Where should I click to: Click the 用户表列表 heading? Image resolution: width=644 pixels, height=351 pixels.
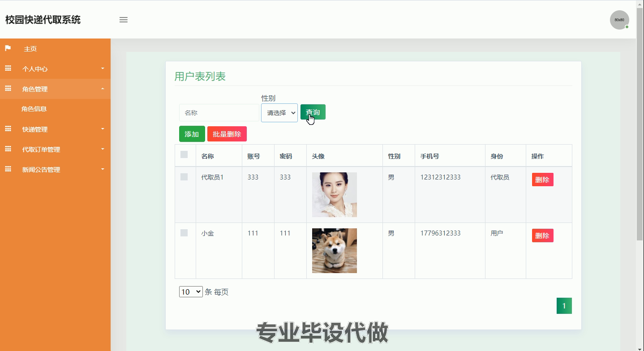[200, 77]
